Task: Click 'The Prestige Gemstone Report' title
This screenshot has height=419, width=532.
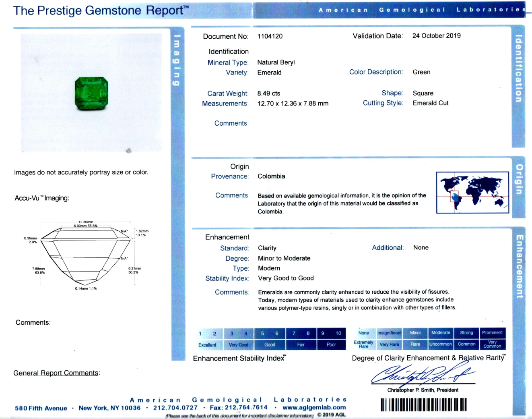Action: [101, 10]
